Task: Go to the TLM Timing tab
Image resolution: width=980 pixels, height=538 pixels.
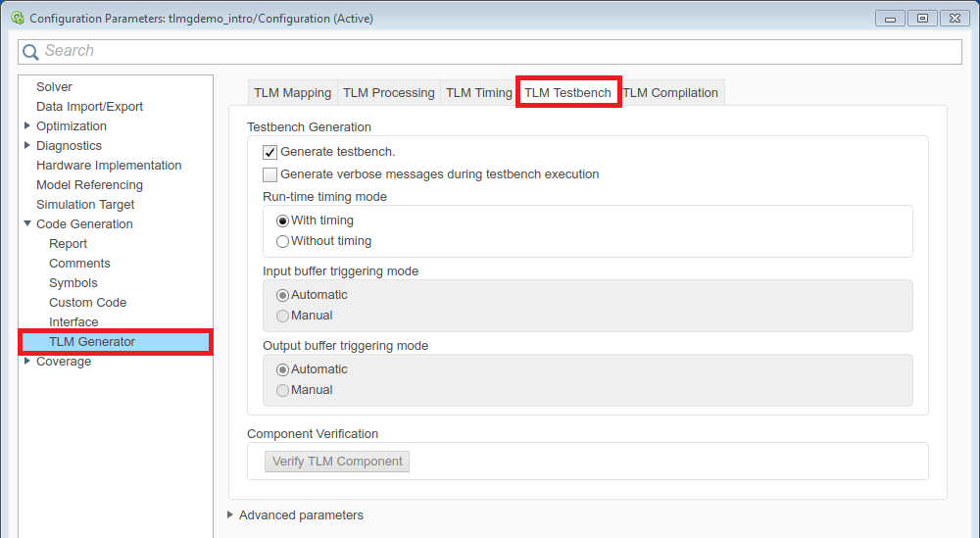Action: pos(478,93)
